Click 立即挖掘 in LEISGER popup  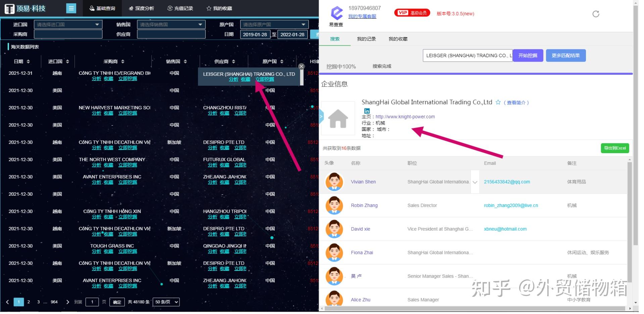click(265, 79)
